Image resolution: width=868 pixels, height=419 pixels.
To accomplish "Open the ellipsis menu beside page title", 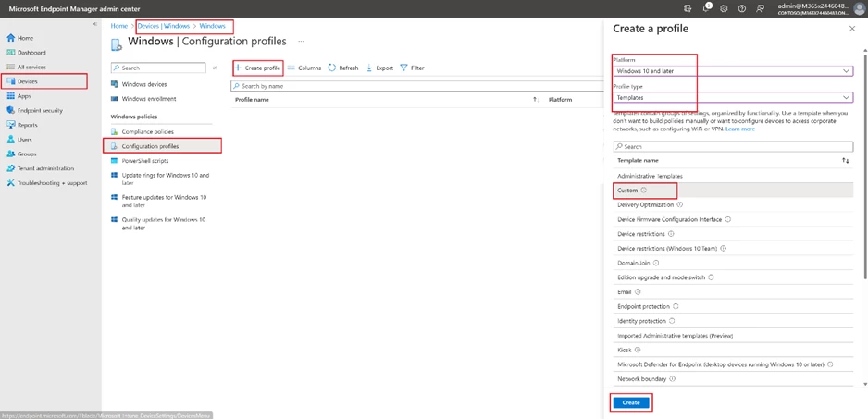I will click(301, 41).
